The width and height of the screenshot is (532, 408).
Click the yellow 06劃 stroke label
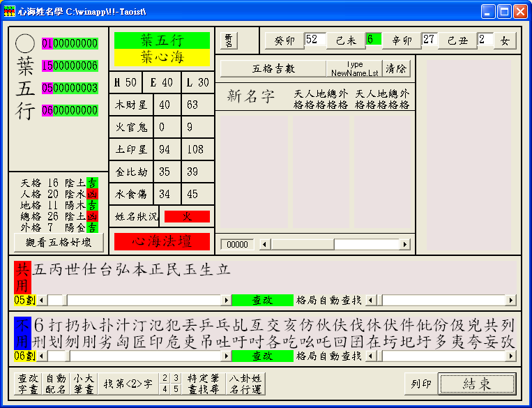pyautogui.click(x=25, y=356)
